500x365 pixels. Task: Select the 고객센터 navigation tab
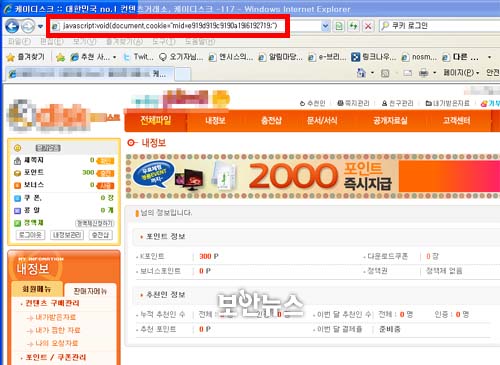456,120
